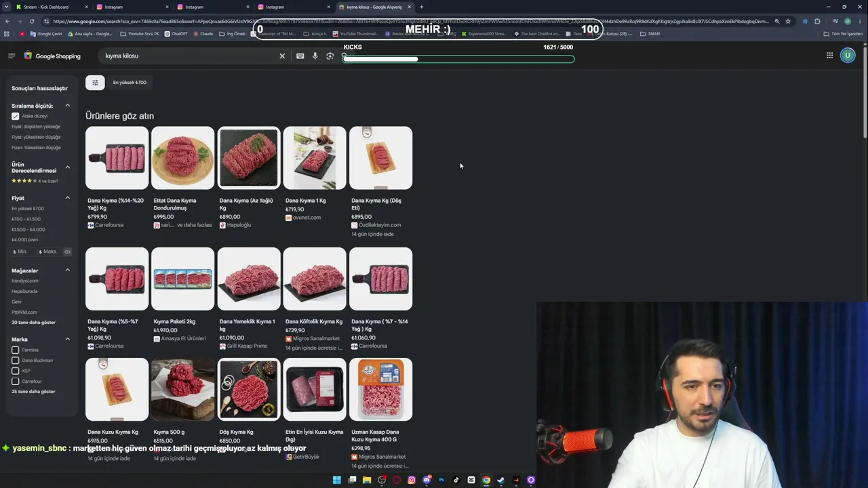Open File Explorer from the taskbar
This screenshot has height=488, width=868.
pyautogui.click(x=367, y=480)
